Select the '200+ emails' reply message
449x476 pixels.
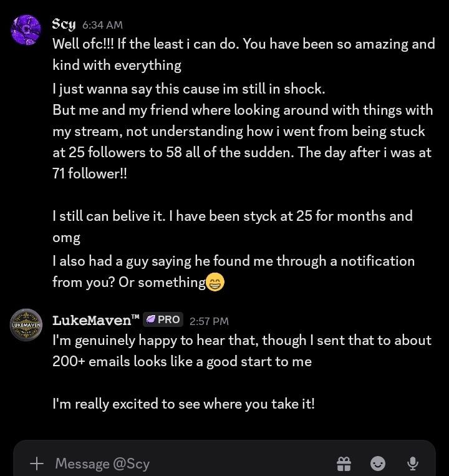point(242,351)
